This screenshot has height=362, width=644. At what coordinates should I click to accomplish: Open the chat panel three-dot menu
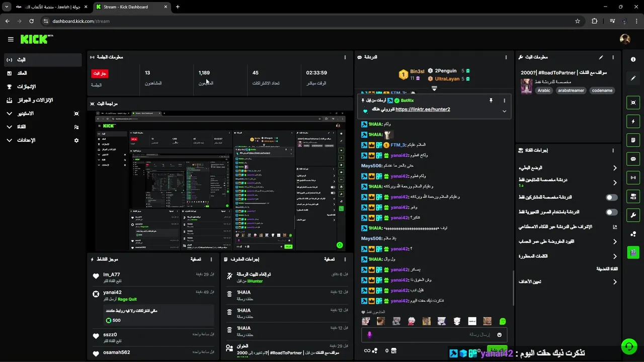[x=506, y=57]
